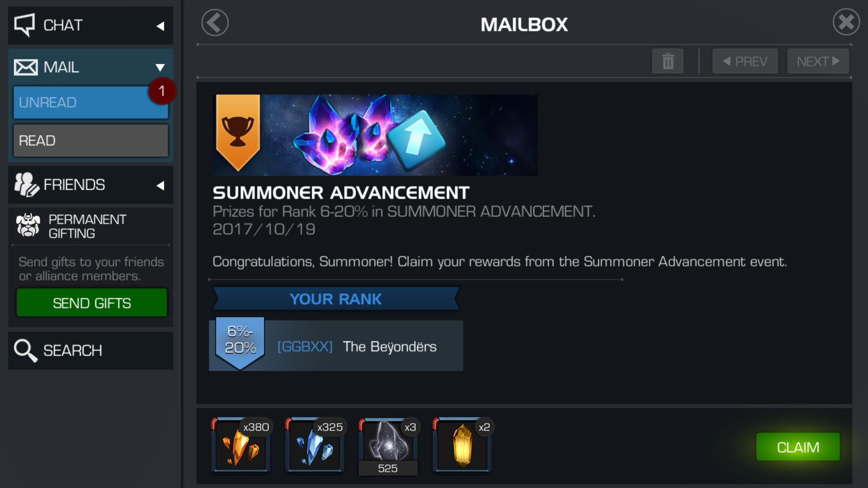868x488 pixels.
Task: Close the Mailbox window
Action: 846,22
